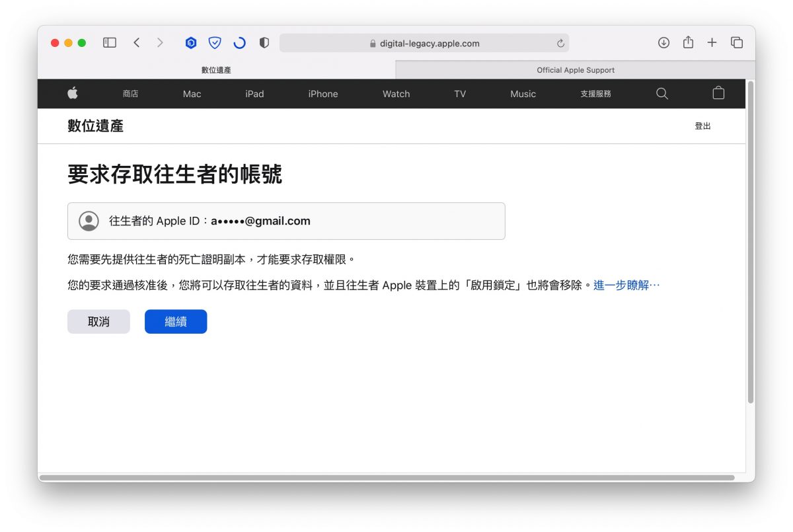The width and height of the screenshot is (793, 532).
Task: Click the person avatar icon beside Apple ID
Action: (x=89, y=221)
